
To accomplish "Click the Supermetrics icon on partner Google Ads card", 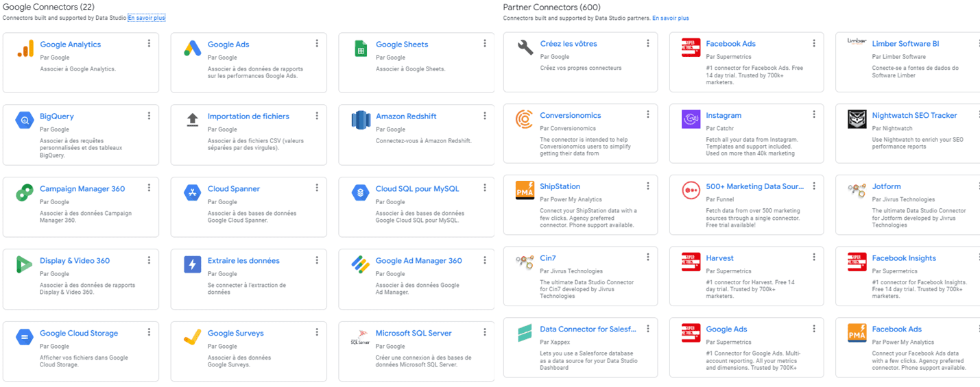I will 691,333.
